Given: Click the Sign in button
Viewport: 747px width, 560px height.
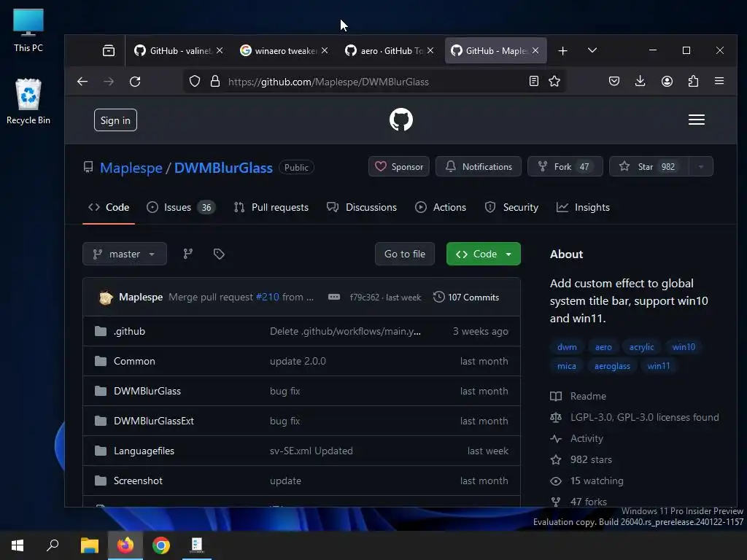Looking at the screenshot, I should 115,120.
